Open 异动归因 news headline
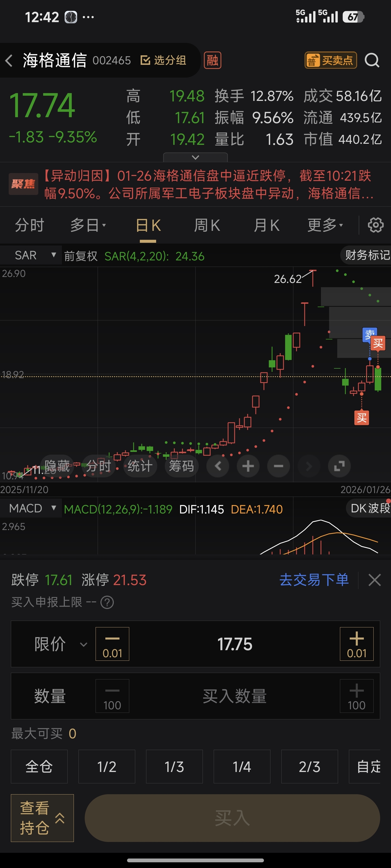The height and width of the screenshot is (868, 391). coord(209,184)
